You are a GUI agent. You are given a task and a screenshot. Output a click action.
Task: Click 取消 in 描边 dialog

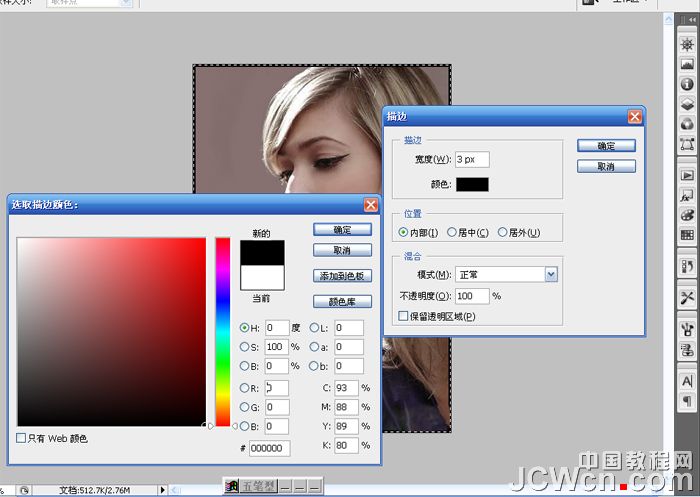coord(606,166)
